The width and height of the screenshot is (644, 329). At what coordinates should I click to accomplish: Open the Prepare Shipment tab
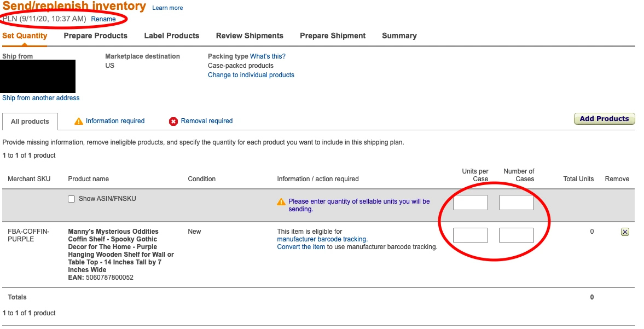[x=333, y=36]
